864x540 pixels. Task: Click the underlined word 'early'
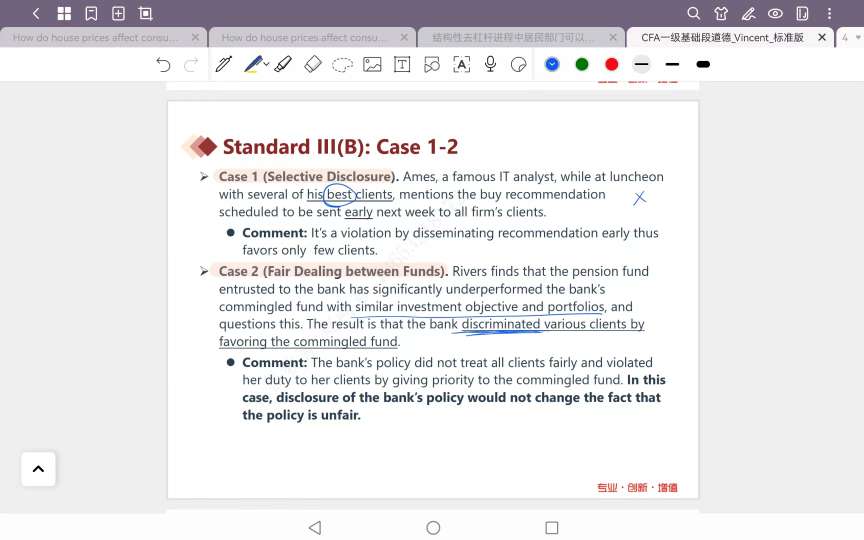point(359,212)
